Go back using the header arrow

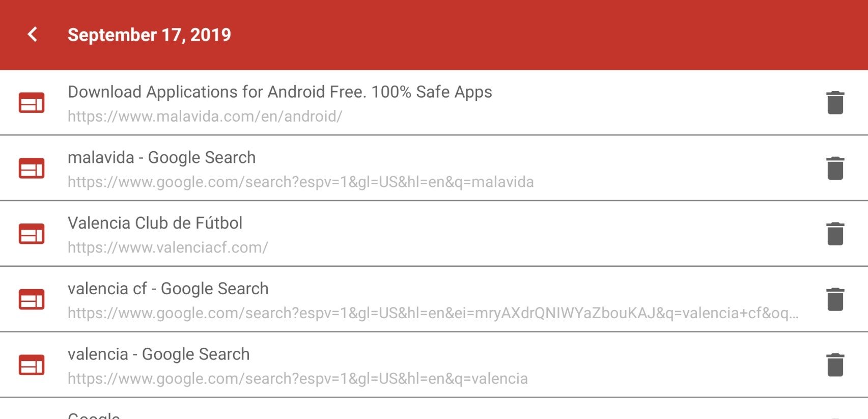pyautogui.click(x=33, y=35)
